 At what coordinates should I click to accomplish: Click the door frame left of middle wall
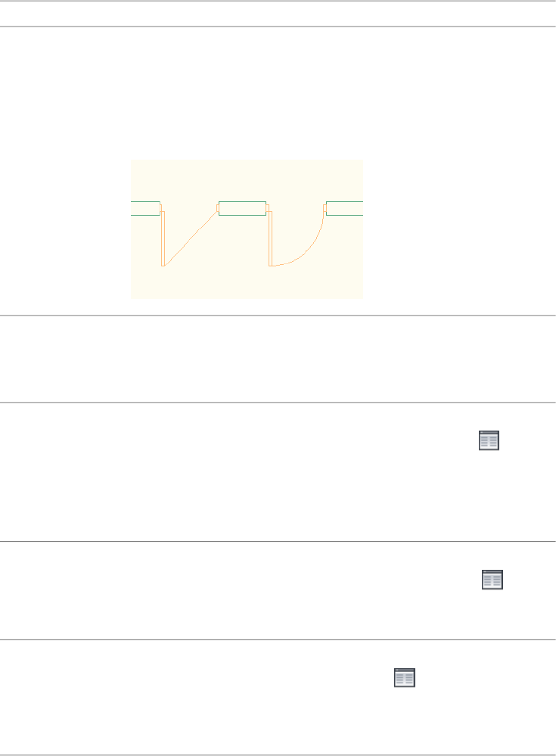click(x=217, y=208)
